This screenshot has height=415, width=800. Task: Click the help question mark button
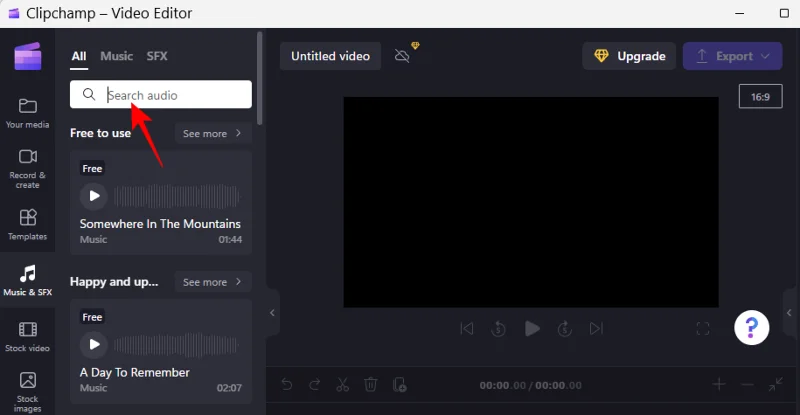tap(752, 328)
